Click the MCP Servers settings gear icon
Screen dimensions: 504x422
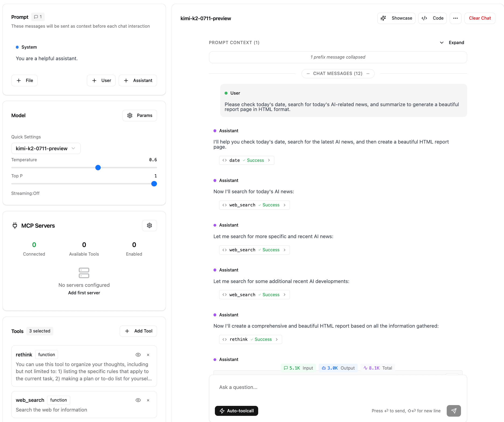(x=149, y=226)
